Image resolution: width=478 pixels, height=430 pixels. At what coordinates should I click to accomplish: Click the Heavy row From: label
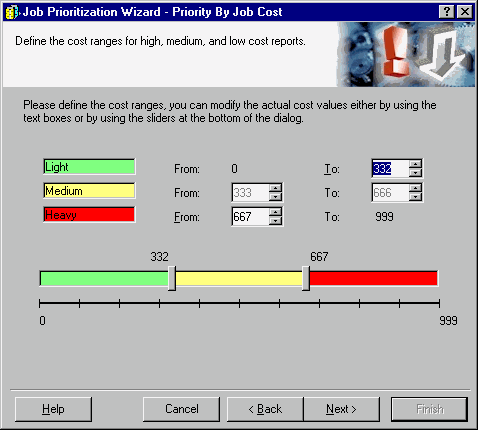(187, 217)
